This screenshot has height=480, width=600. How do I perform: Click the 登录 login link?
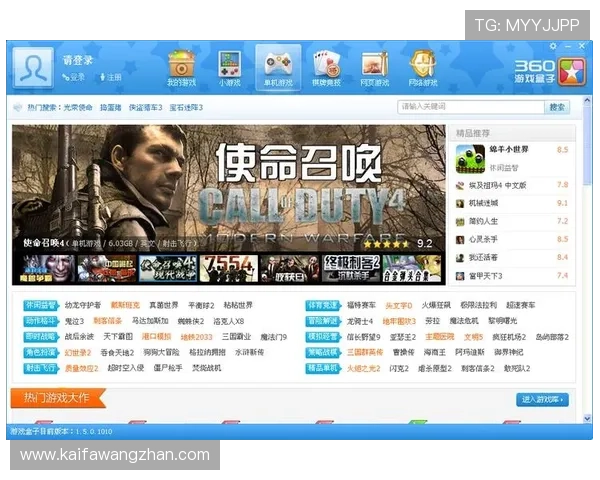pyautogui.click(x=74, y=78)
